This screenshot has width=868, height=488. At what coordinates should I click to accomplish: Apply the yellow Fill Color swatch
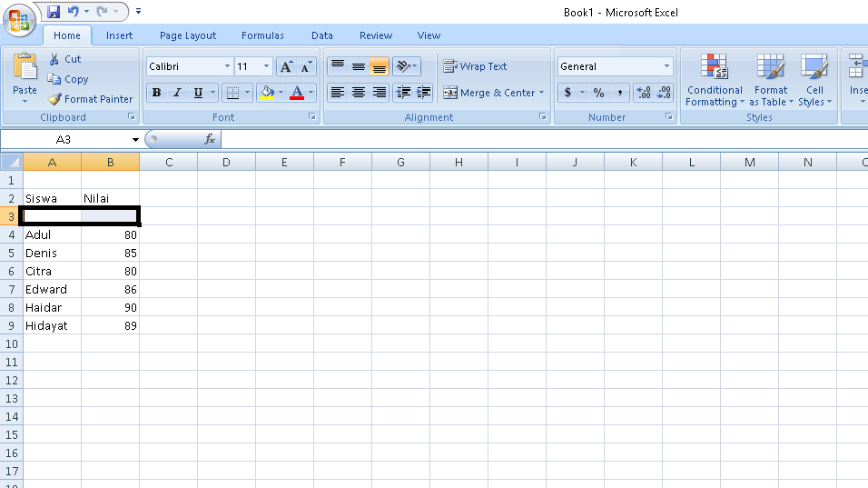[x=267, y=93]
